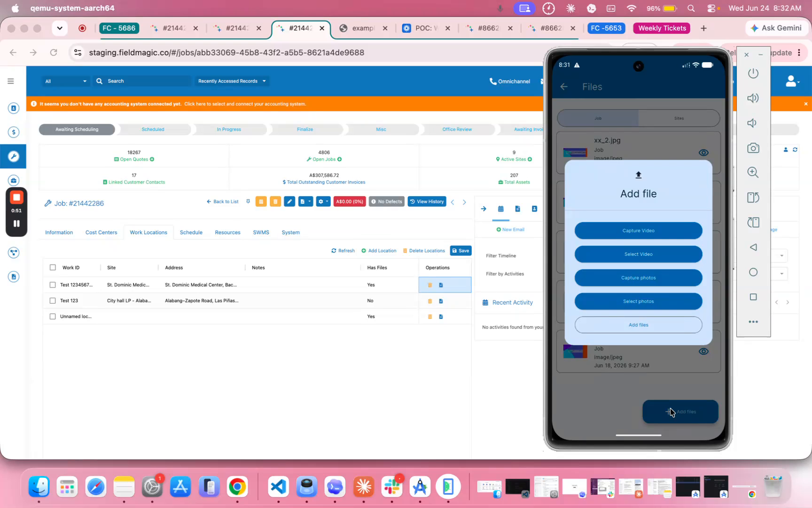812x508 pixels.
Task: Raise volume in emulator side toolbar
Action: [753, 98]
